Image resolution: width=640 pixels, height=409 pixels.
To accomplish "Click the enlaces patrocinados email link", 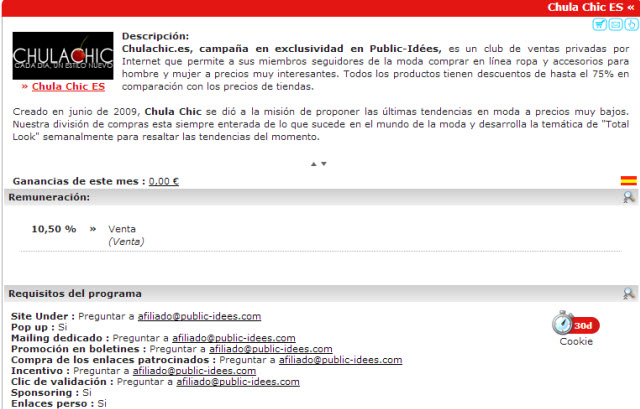I will click(340, 360).
